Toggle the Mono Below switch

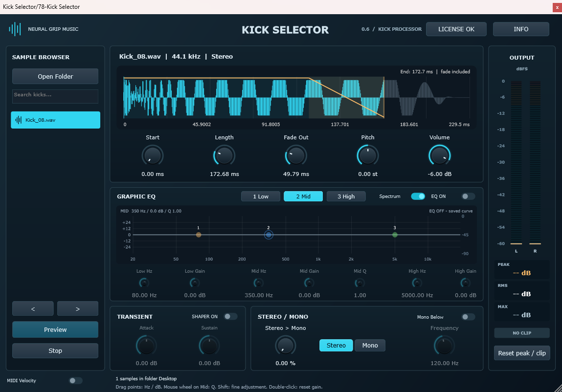pyautogui.click(x=468, y=317)
